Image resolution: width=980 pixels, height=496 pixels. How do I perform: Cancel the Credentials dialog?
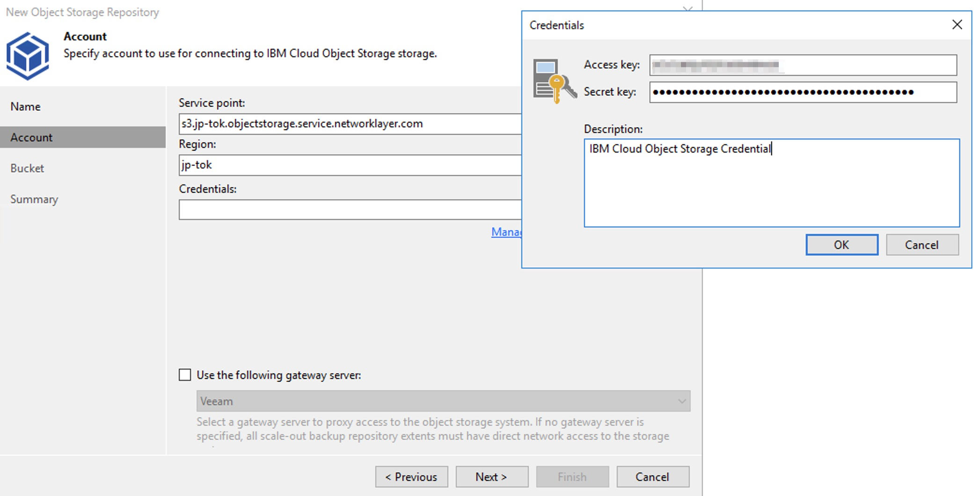[921, 245]
